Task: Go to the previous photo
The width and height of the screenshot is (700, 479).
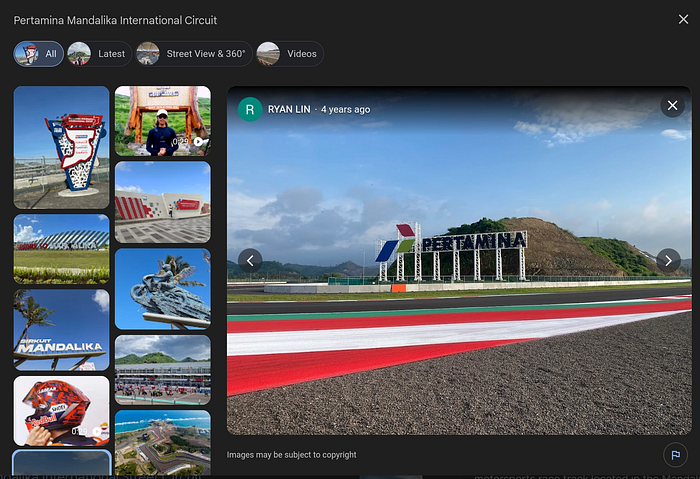Action: [250, 261]
